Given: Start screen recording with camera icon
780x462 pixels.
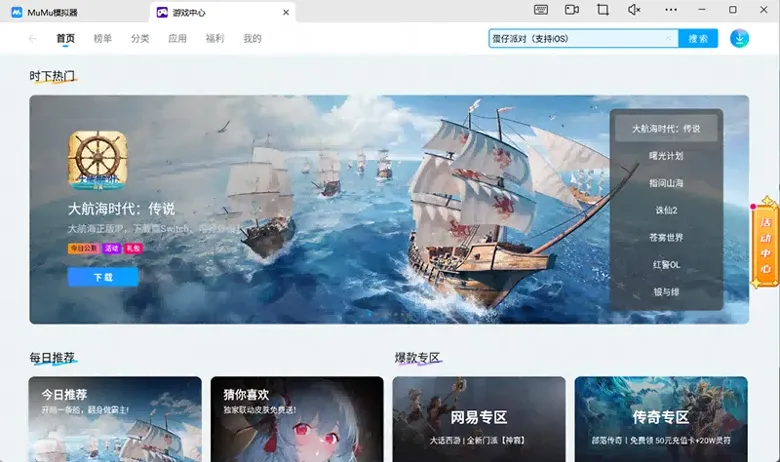Looking at the screenshot, I should tap(572, 10).
